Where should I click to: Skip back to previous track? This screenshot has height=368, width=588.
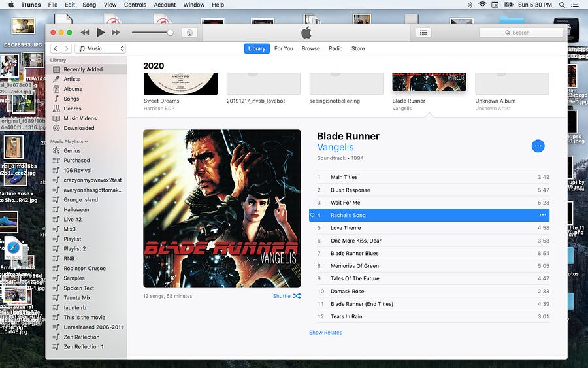click(x=85, y=33)
